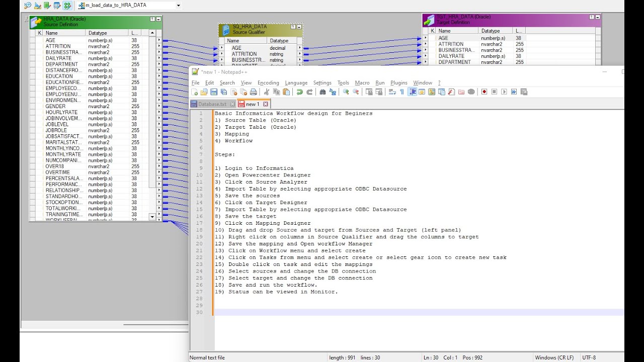Image resolution: width=644 pixels, height=362 pixels.
Task: Click help button on TGT_HRA_DATA Target Definition
Action: 592,17
